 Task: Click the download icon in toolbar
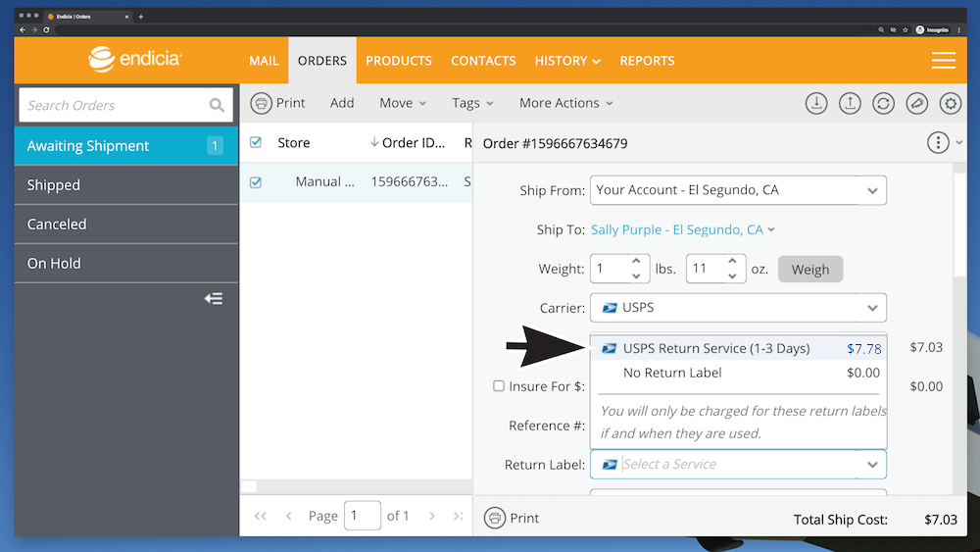tap(816, 103)
